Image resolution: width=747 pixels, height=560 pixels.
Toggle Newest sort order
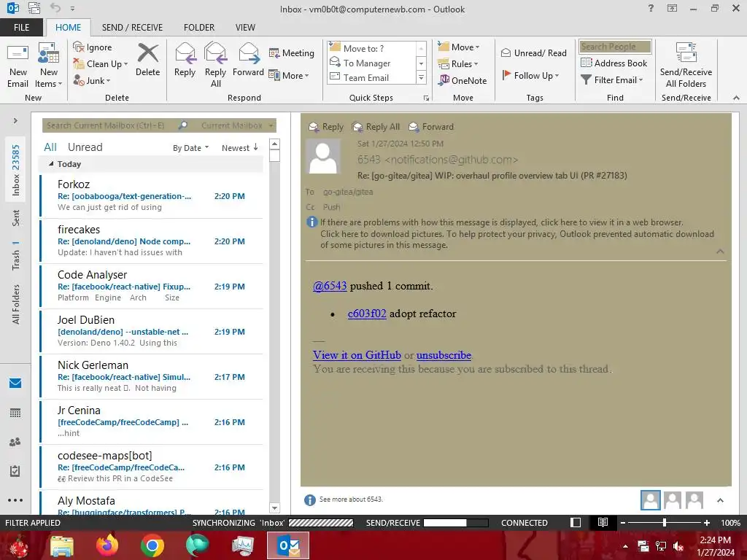point(239,148)
